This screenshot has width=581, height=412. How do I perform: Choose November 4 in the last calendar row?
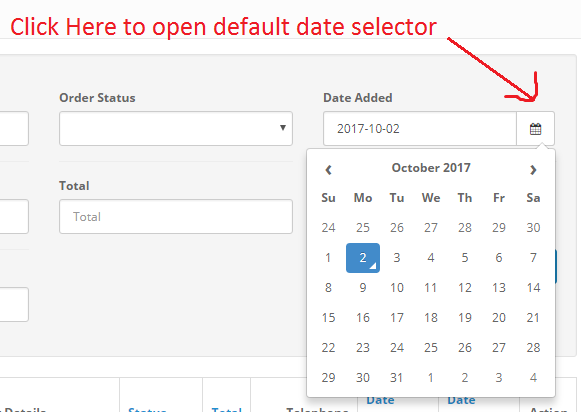tap(533, 378)
